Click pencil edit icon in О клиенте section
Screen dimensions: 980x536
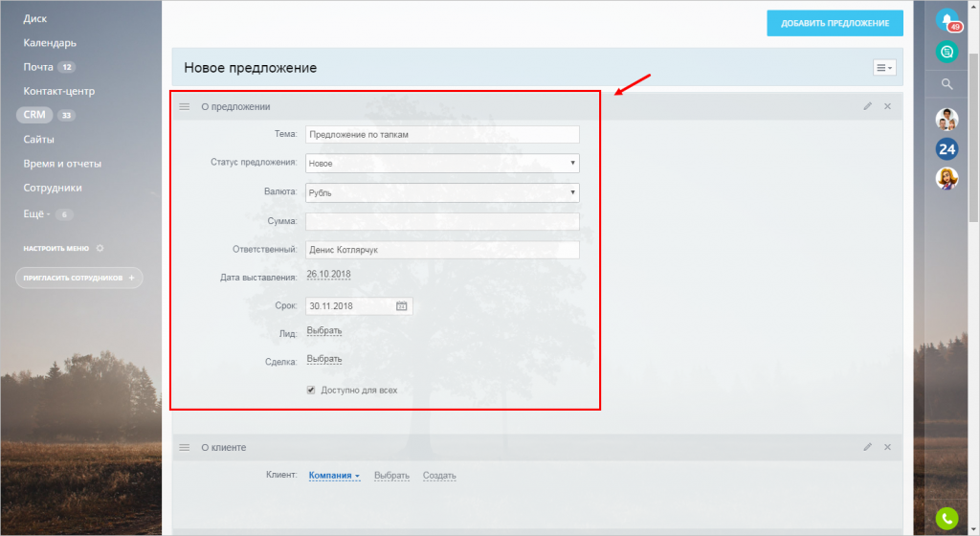(x=867, y=447)
